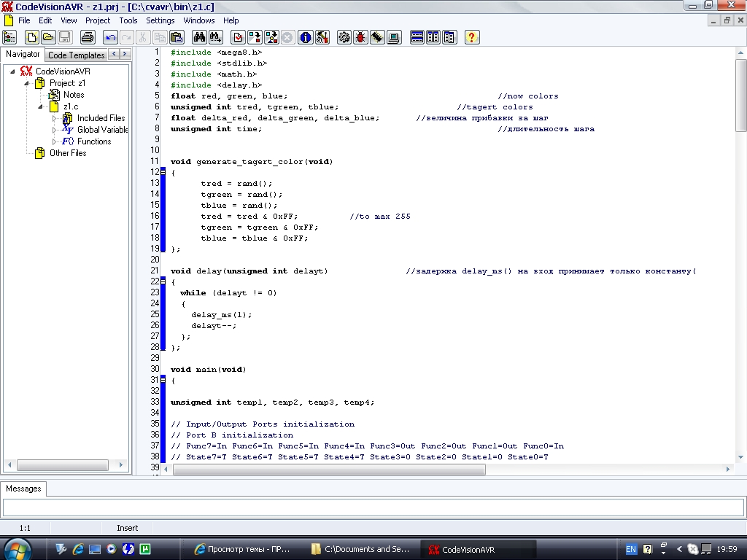The width and height of the screenshot is (747, 560).
Task: Expand the Included Files tree node
Action: tap(54, 118)
